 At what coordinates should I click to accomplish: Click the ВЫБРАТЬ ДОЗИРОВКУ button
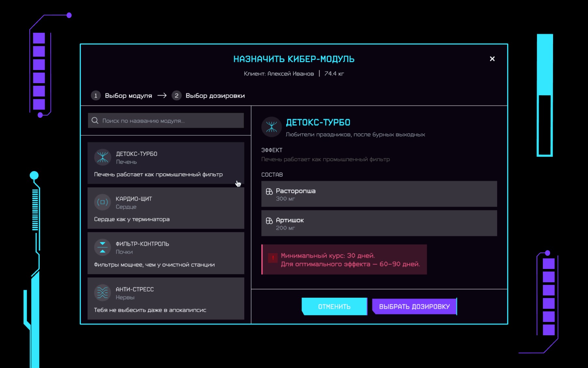tap(415, 307)
